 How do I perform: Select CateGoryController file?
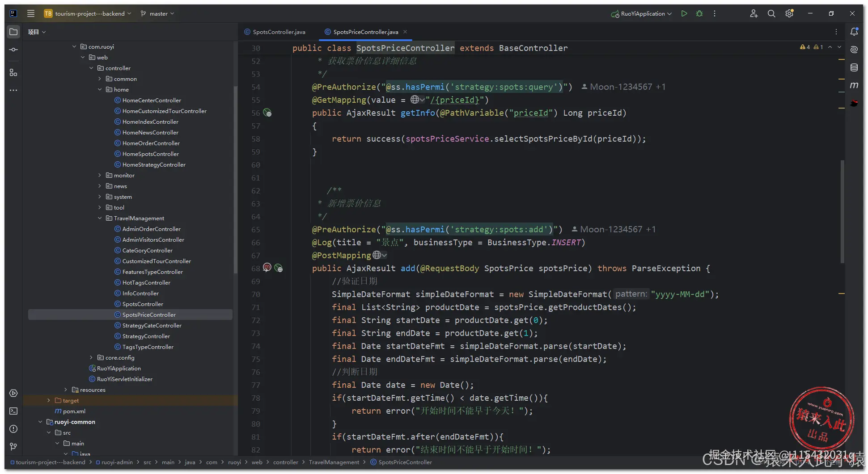(x=148, y=250)
